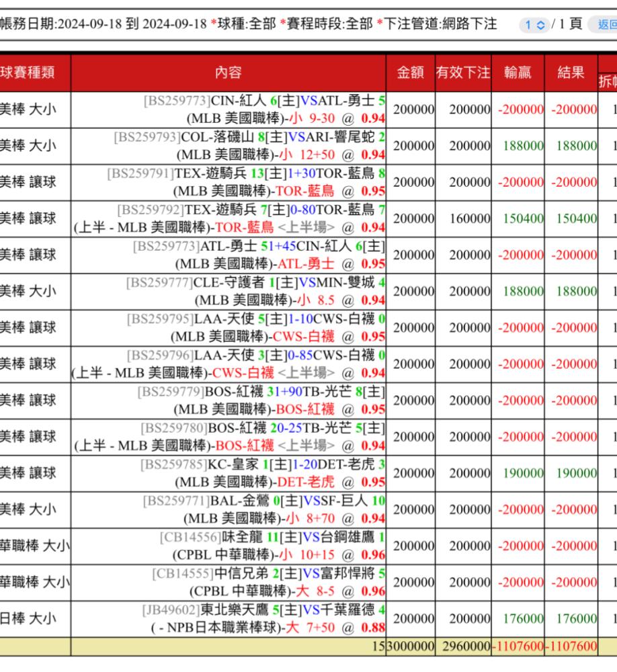Click the DET-老虎 red selection text

306,482
